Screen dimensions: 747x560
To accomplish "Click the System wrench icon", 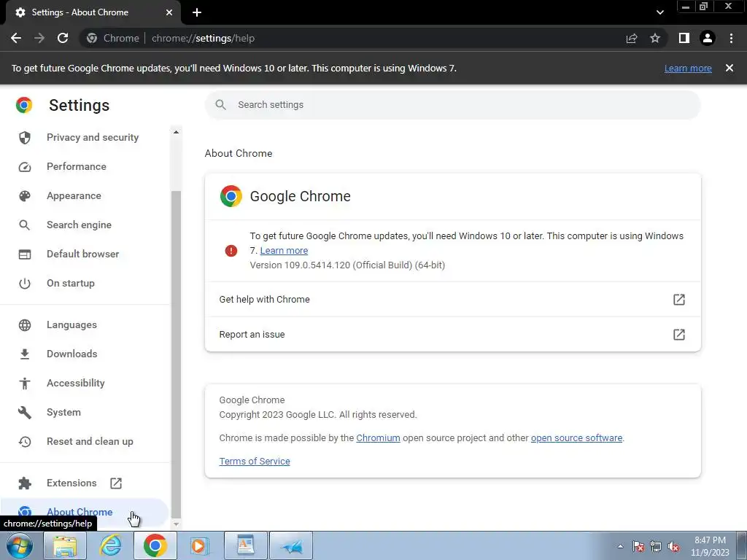I will click(x=25, y=413).
